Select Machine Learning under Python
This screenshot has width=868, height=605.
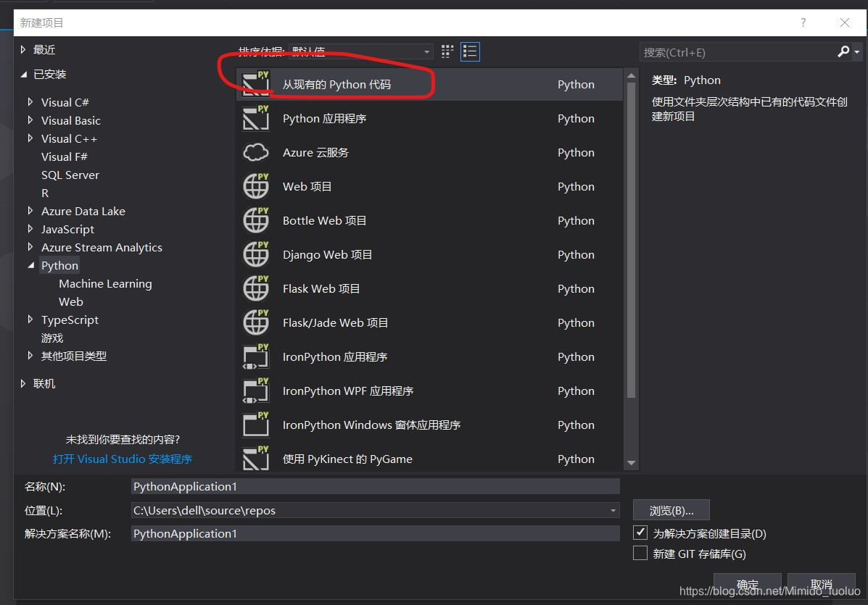point(105,284)
